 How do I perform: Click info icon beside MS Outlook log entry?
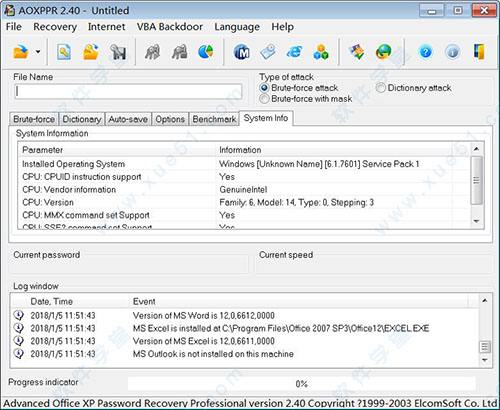pos(19,353)
